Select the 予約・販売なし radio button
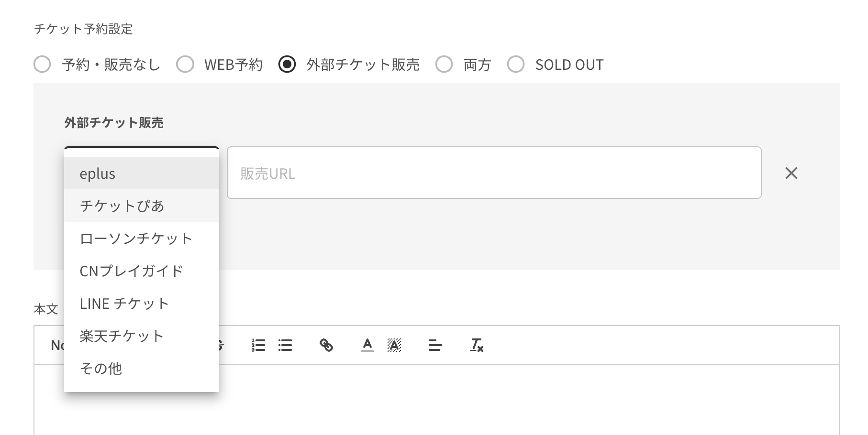The image size is (868, 435). click(42, 64)
